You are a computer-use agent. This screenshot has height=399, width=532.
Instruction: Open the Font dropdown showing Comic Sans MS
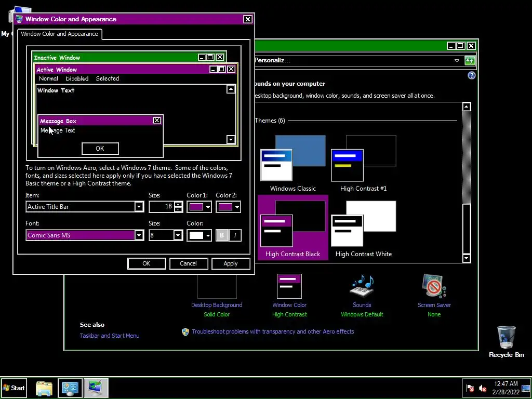(85, 235)
